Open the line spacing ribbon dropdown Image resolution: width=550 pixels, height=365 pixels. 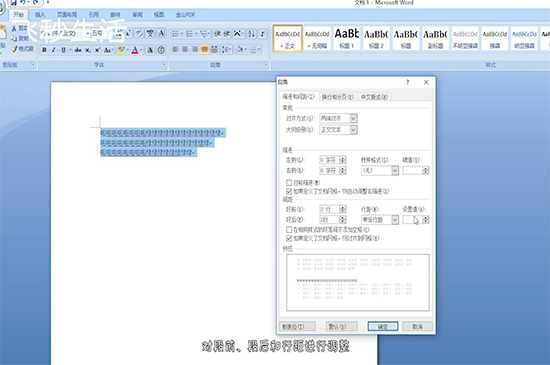226,50
